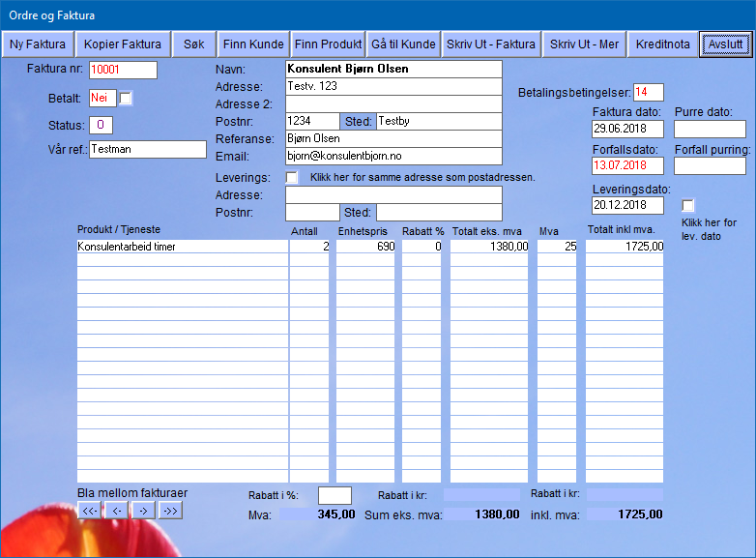Image resolution: width=756 pixels, height=558 pixels.
Task: Open the Finn Produkt lookup
Action: click(x=328, y=44)
